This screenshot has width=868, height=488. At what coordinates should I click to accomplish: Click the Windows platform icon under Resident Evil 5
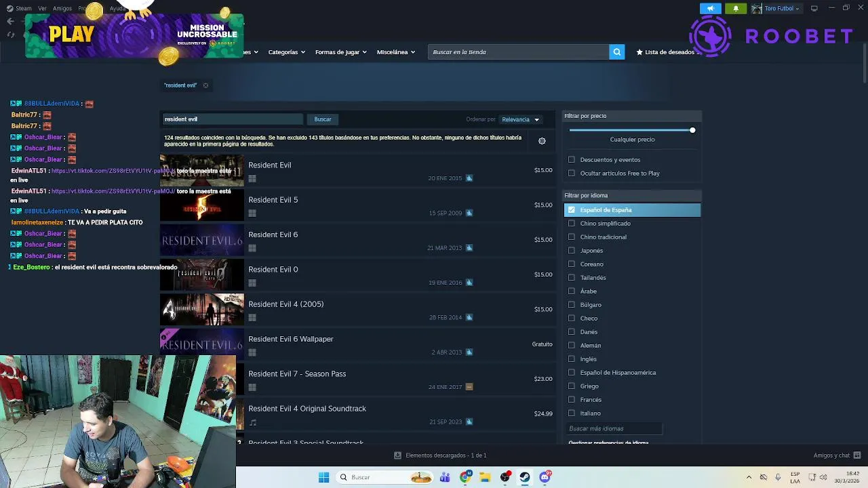252,213
